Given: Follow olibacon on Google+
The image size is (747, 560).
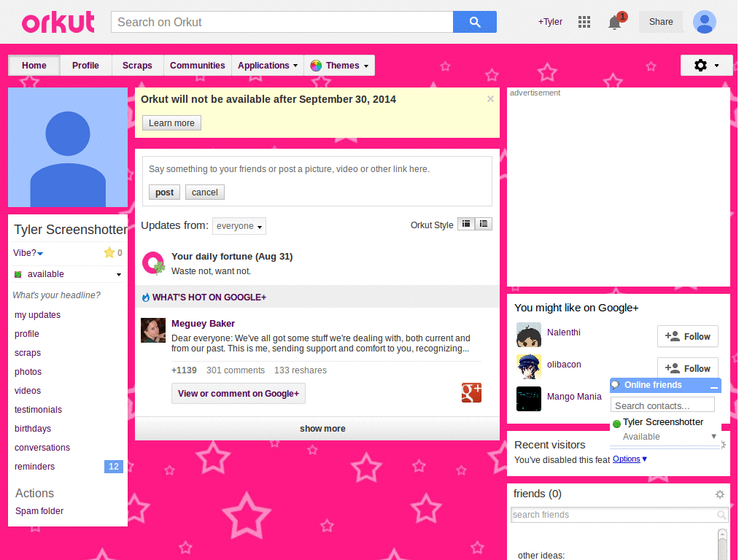Looking at the screenshot, I should pyautogui.click(x=688, y=367).
